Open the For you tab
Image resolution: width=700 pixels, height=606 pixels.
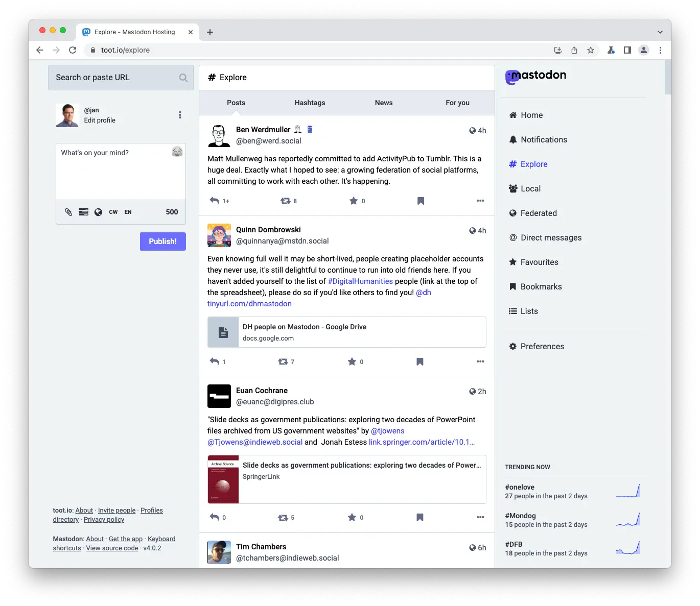(457, 103)
